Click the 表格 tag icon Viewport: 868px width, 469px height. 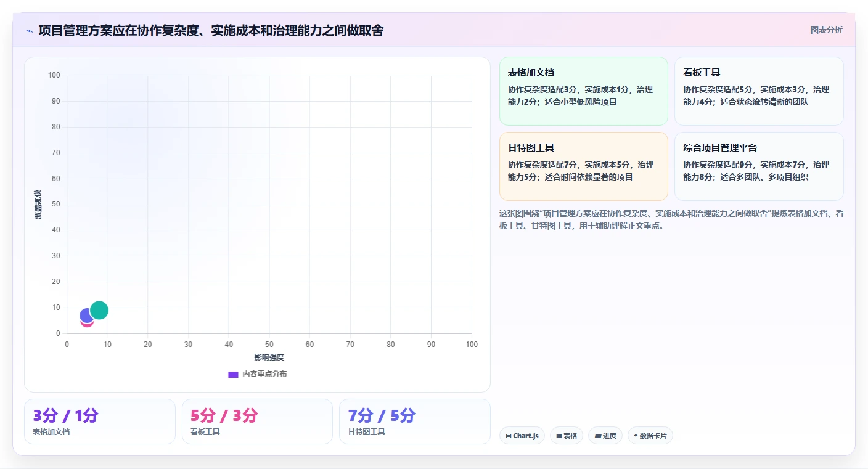(559, 436)
